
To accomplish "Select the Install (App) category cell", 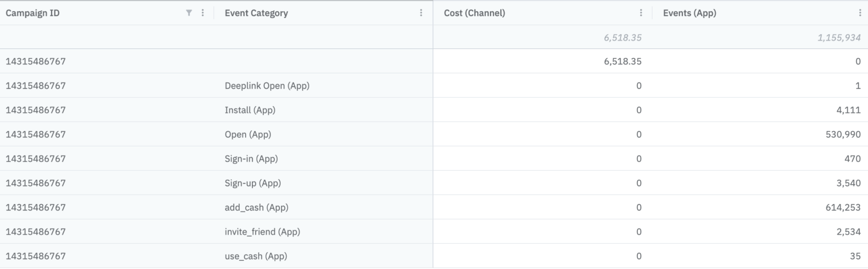I will coord(250,110).
